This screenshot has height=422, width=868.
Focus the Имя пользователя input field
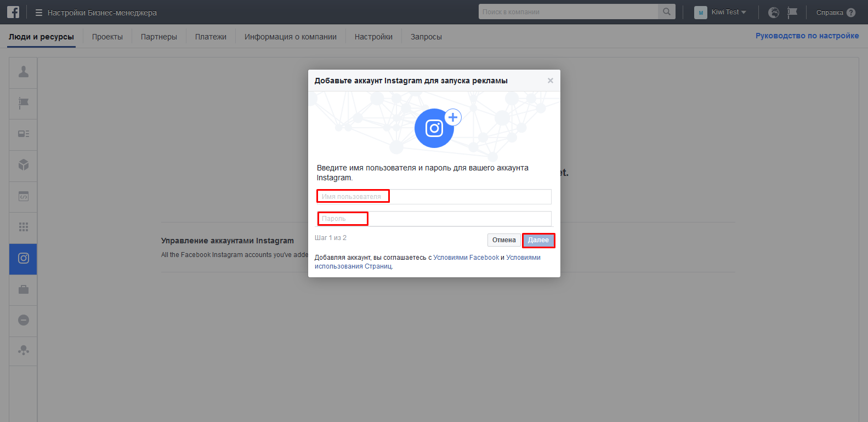(434, 197)
